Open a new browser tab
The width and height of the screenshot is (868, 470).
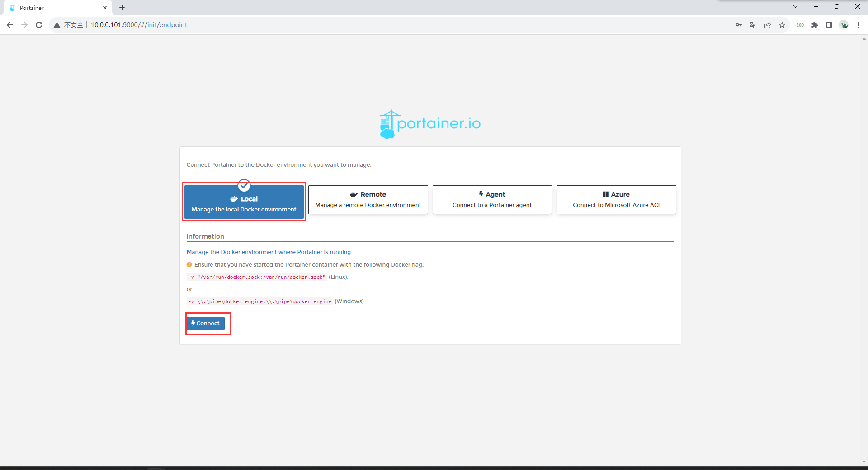pyautogui.click(x=122, y=8)
